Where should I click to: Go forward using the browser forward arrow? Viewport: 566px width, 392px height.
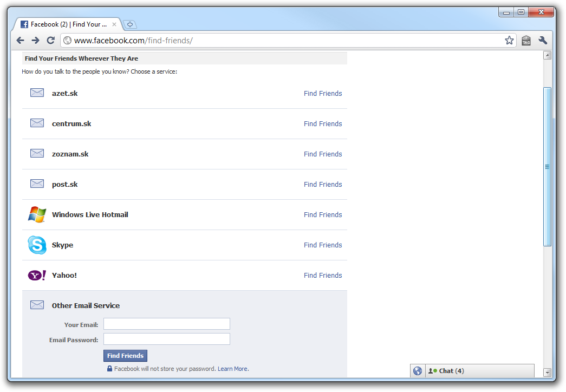35,41
